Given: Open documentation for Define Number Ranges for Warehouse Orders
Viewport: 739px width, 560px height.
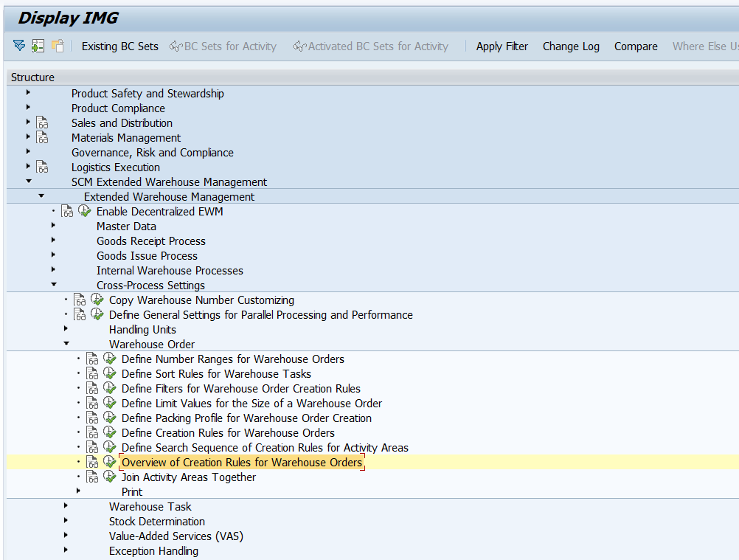Looking at the screenshot, I should tap(92, 359).
